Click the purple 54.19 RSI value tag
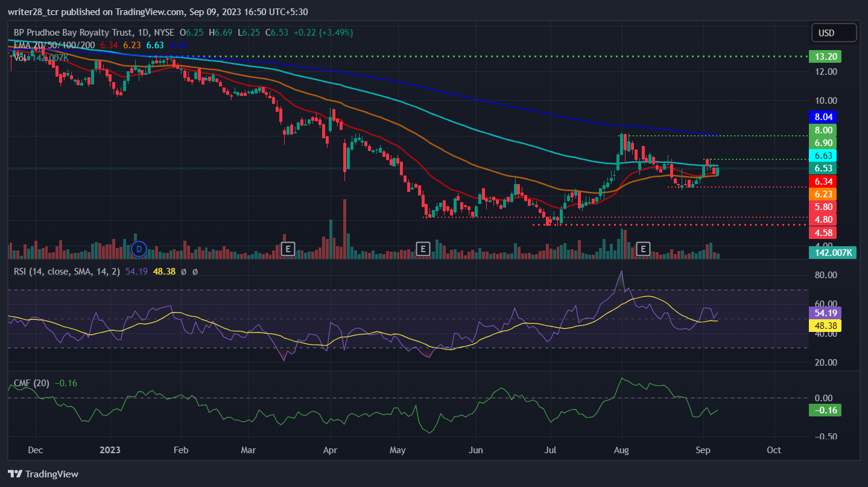Screen dimensions: 868x487 [x=824, y=313]
